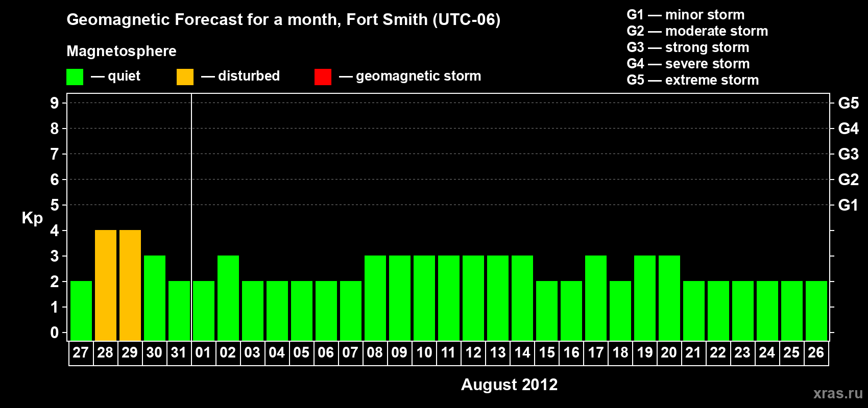Click date label 23 on the axis
Screen dimensions: 868x408
742,352
